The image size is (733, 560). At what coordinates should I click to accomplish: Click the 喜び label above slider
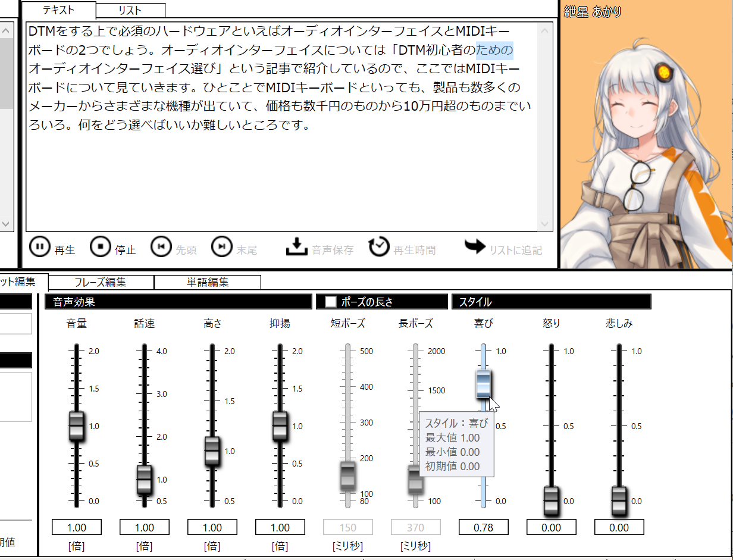point(484,324)
